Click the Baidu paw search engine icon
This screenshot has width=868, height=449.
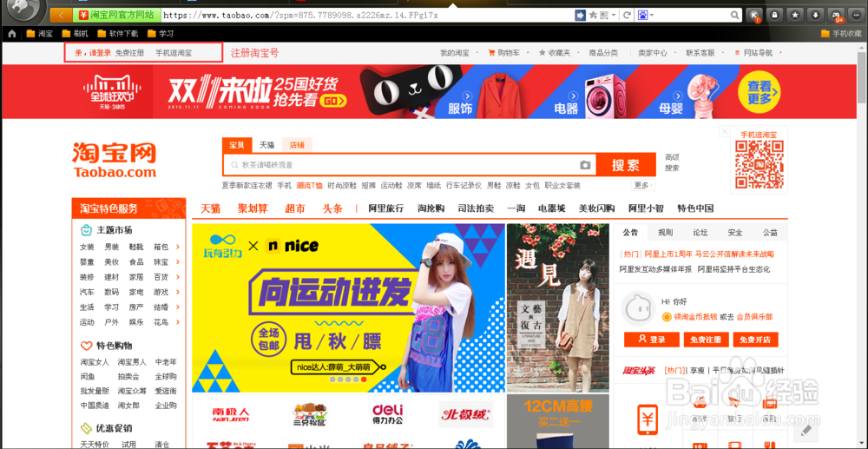[x=643, y=16]
